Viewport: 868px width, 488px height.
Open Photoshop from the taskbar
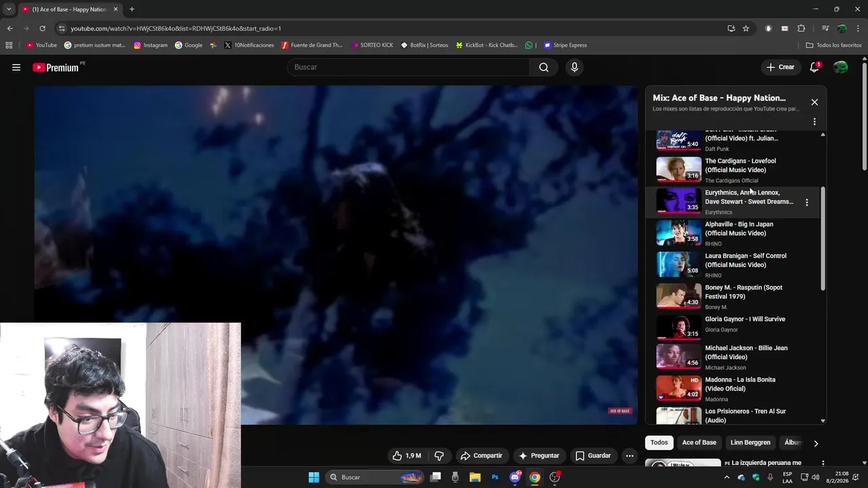coord(495,477)
